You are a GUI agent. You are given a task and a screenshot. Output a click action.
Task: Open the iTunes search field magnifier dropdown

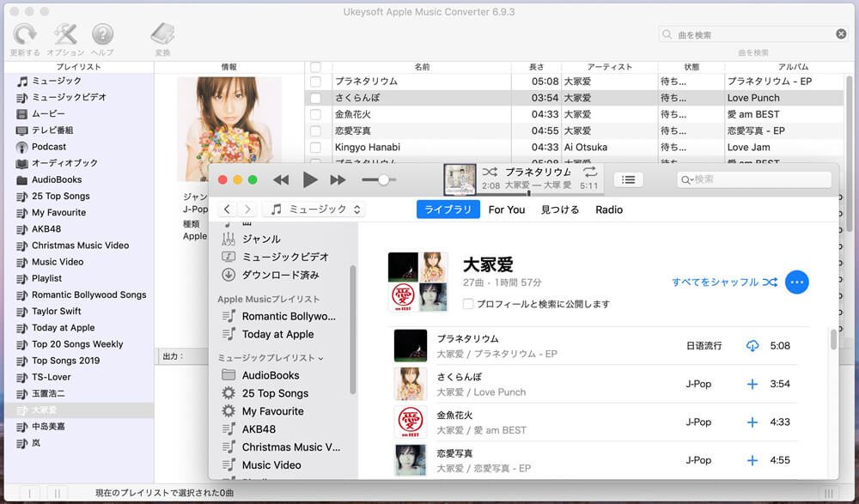(x=687, y=179)
